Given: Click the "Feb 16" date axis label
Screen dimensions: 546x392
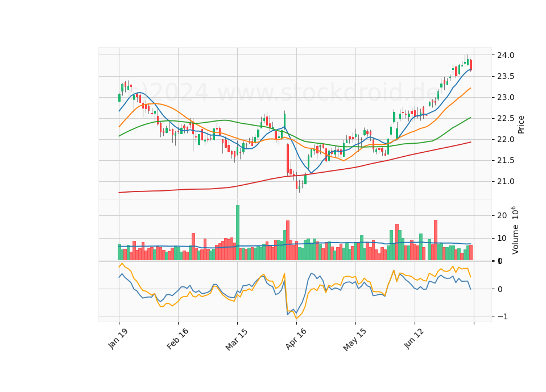Looking at the screenshot, I should click(x=177, y=339).
